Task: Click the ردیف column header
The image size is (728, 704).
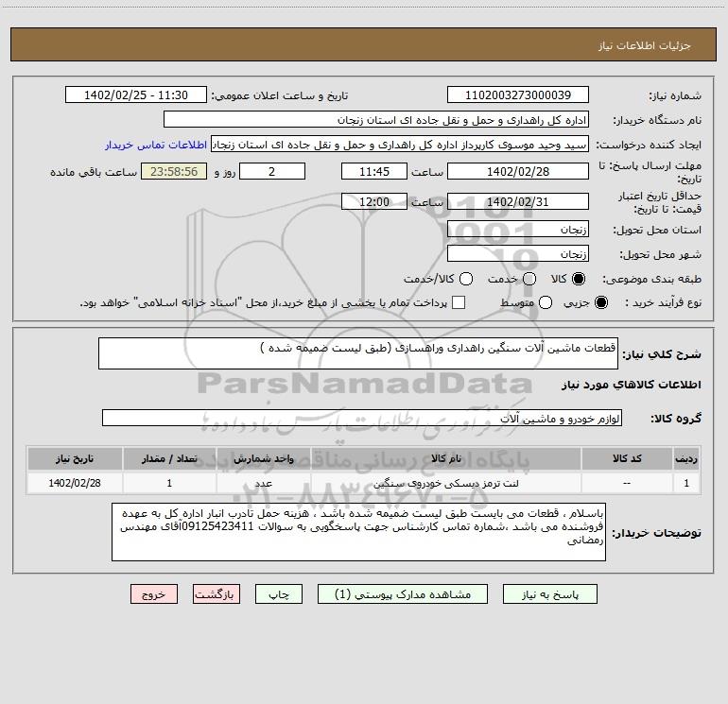Action: pyautogui.click(x=686, y=458)
